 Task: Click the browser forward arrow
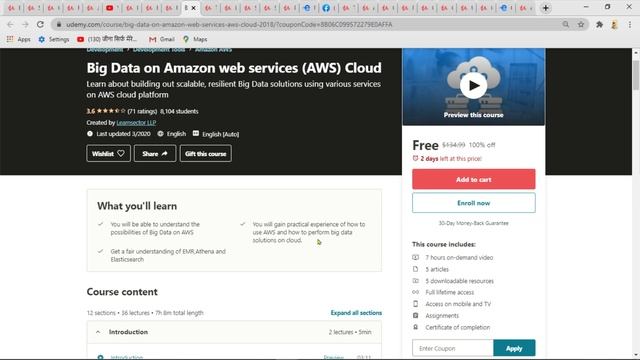25,24
